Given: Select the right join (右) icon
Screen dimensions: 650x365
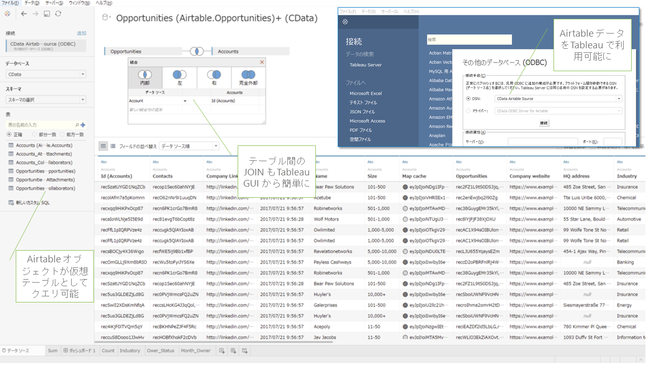Looking at the screenshot, I should [214, 75].
